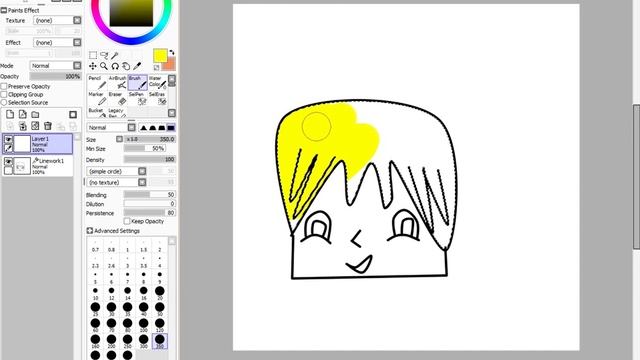
Task: Choose the Marker tool
Action: [97, 98]
